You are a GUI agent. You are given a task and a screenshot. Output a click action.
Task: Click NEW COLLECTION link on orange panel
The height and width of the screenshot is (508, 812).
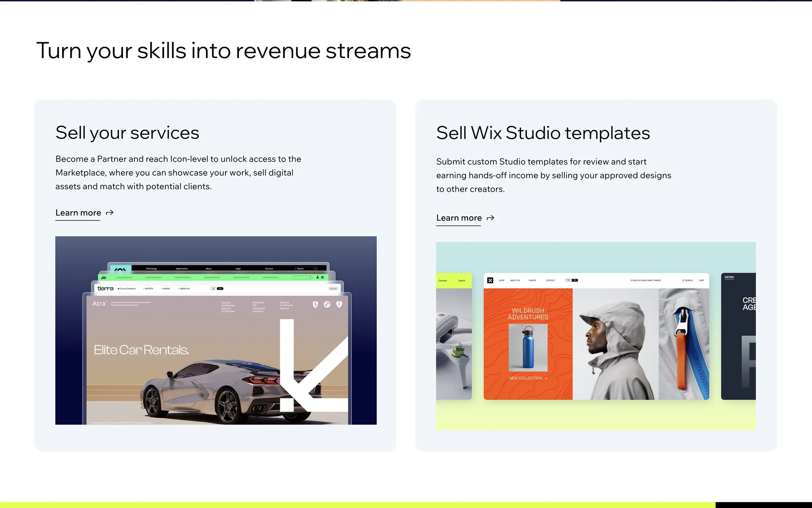(528, 378)
